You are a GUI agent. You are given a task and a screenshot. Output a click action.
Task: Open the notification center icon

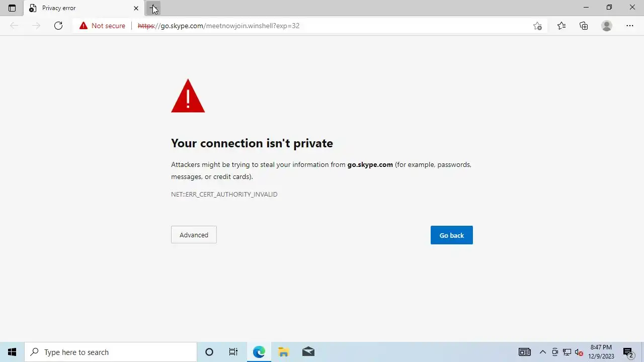point(628,352)
